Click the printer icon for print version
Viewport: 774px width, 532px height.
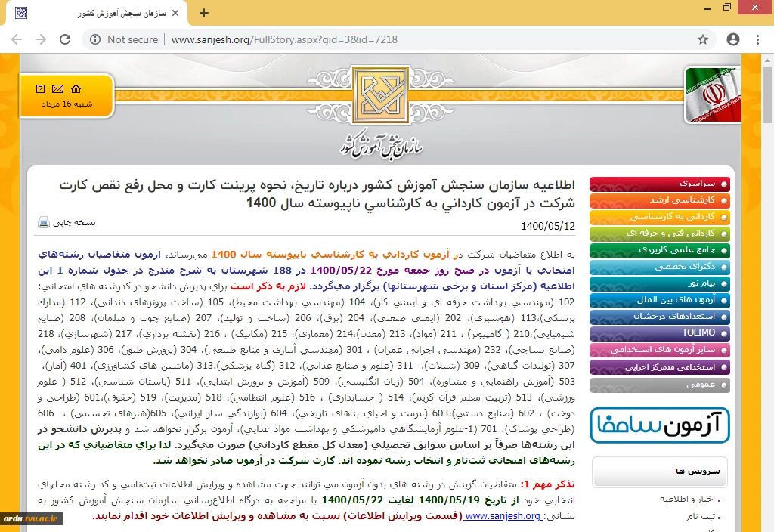point(44,223)
